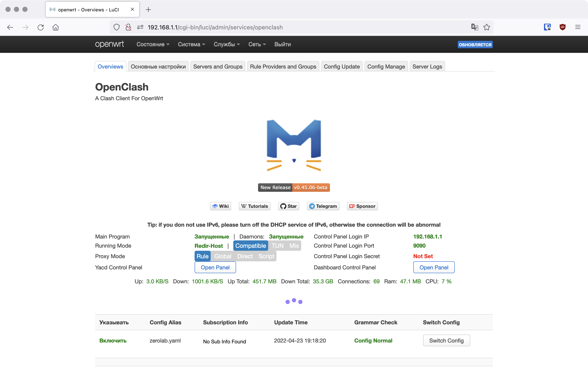Image resolution: width=588 pixels, height=370 pixels.
Task: Go back with the browser back arrow
Action: [x=10, y=27]
